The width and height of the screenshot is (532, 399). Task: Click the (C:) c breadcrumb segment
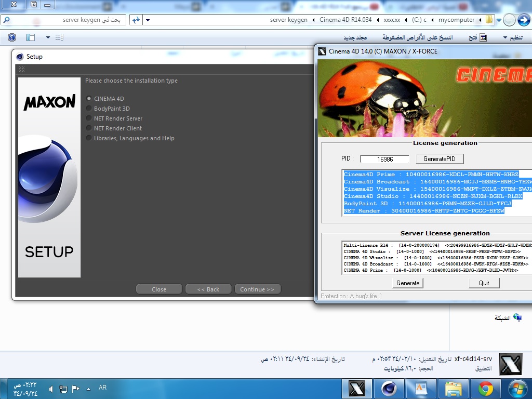click(x=419, y=20)
